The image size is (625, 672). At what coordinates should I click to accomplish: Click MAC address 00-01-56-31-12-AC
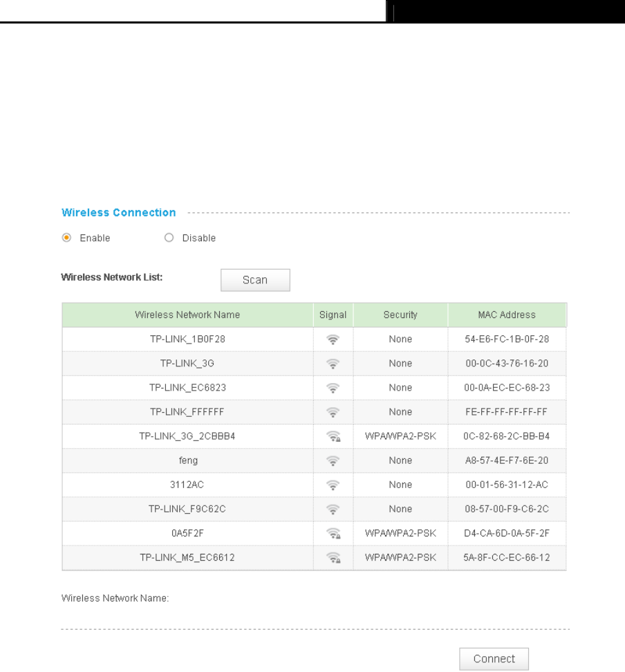(507, 485)
